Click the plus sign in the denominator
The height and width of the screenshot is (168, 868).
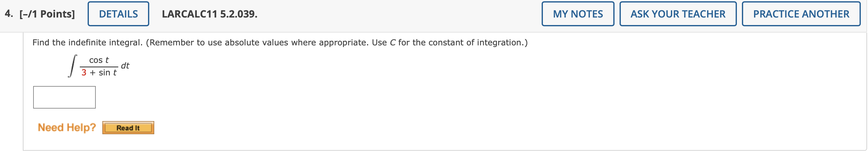[x=93, y=73]
